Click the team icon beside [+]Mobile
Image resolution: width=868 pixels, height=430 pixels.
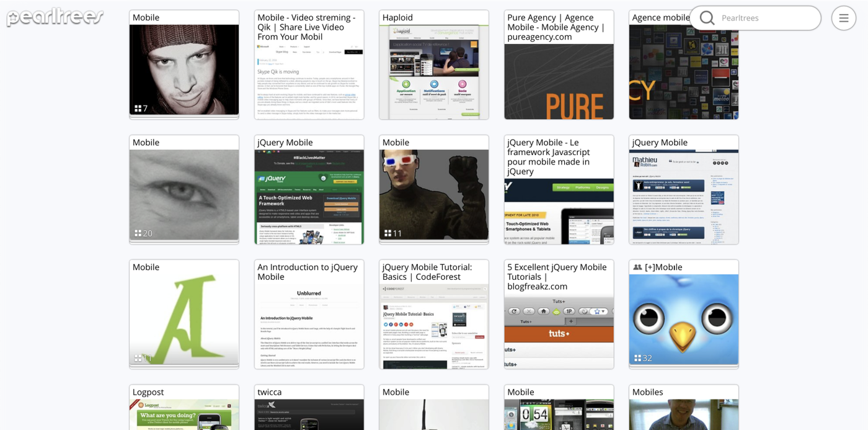[x=637, y=267]
